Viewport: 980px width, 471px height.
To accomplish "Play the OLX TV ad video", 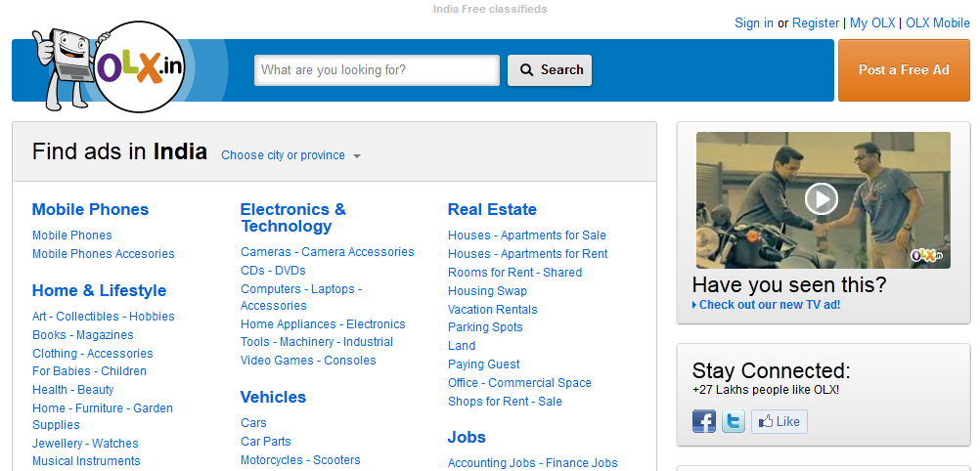I will (x=822, y=199).
